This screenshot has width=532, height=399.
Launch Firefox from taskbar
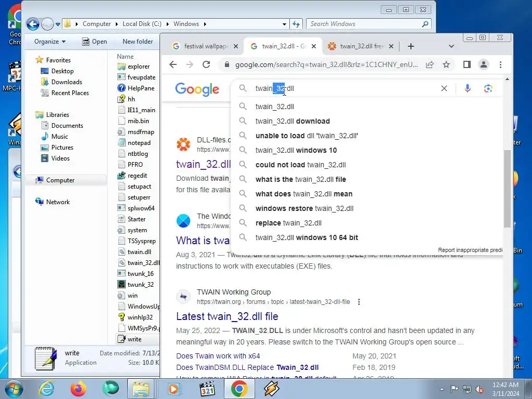click(x=78, y=389)
